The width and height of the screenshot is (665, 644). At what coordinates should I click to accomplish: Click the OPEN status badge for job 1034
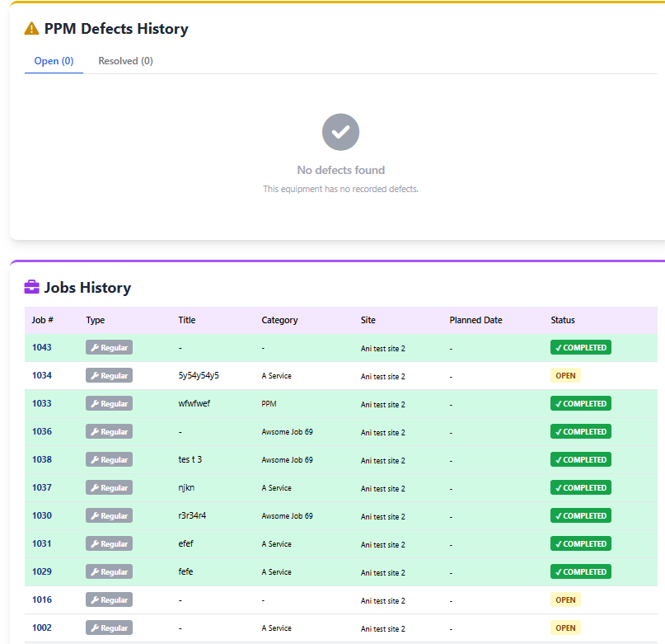pos(565,375)
